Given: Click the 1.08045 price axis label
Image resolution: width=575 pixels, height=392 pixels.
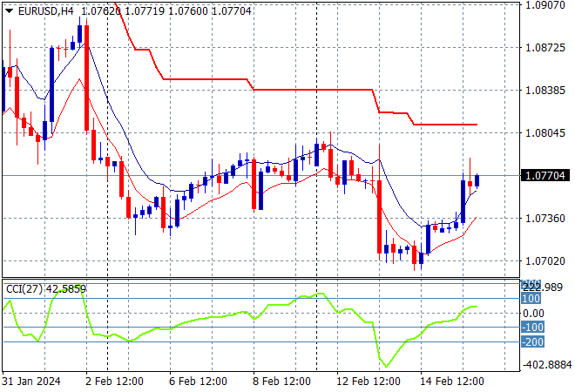Looking at the screenshot, I should [545, 132].
